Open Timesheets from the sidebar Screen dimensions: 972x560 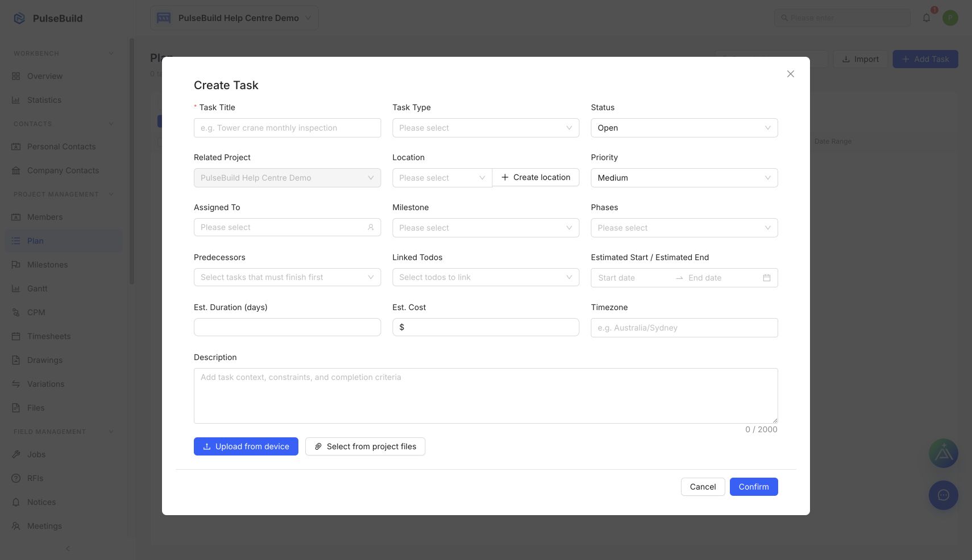[x=64, y=336]
